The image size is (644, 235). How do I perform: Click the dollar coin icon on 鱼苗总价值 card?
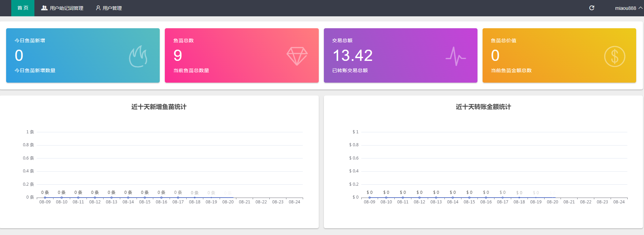[615, 56]
